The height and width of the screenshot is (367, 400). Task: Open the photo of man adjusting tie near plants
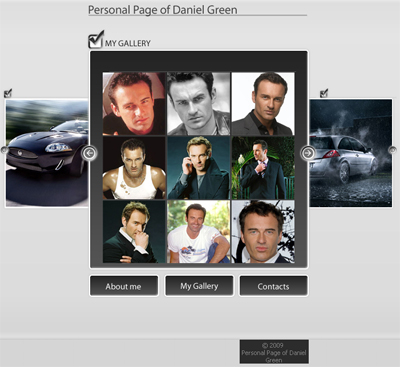pos(263,168)
